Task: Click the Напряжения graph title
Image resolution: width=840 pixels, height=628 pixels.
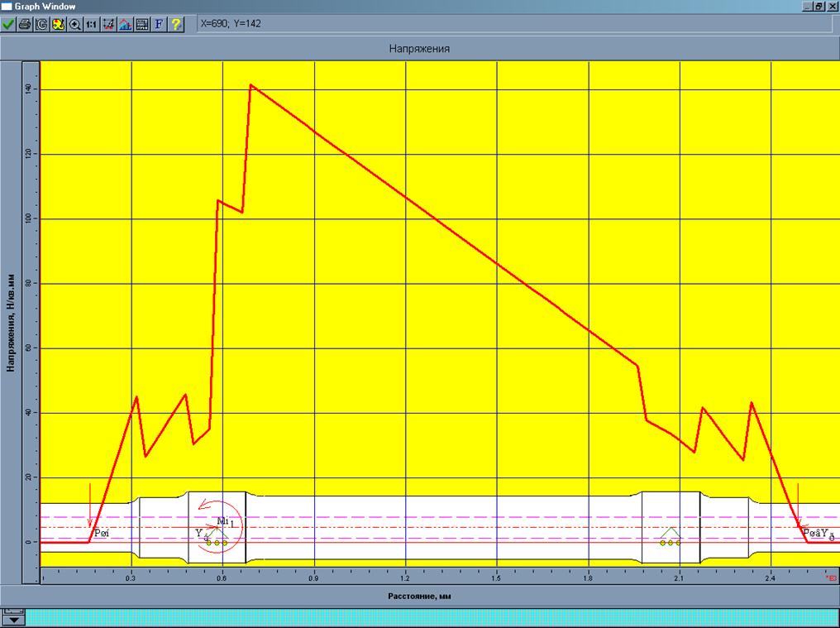Action: pos(419,49)
